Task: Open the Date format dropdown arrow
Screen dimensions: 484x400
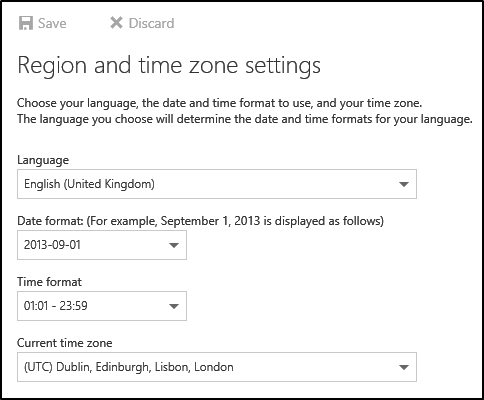Action: pos(174,245)
